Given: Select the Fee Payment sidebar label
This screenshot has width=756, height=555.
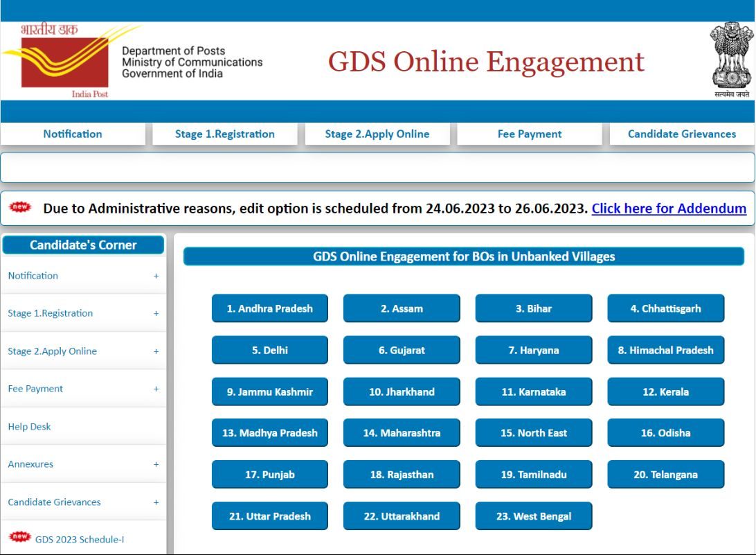Looking at the screenshot, I should (x=35, y=389).
